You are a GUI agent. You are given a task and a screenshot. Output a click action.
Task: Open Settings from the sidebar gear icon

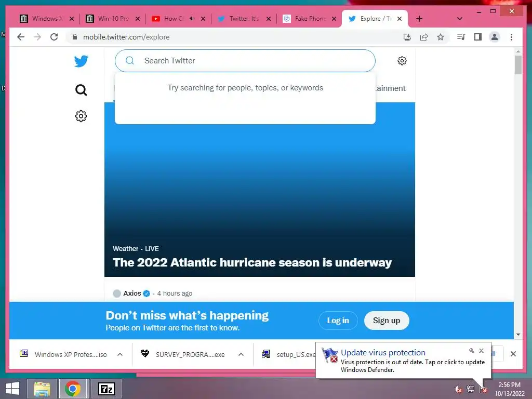click(81, 116)
